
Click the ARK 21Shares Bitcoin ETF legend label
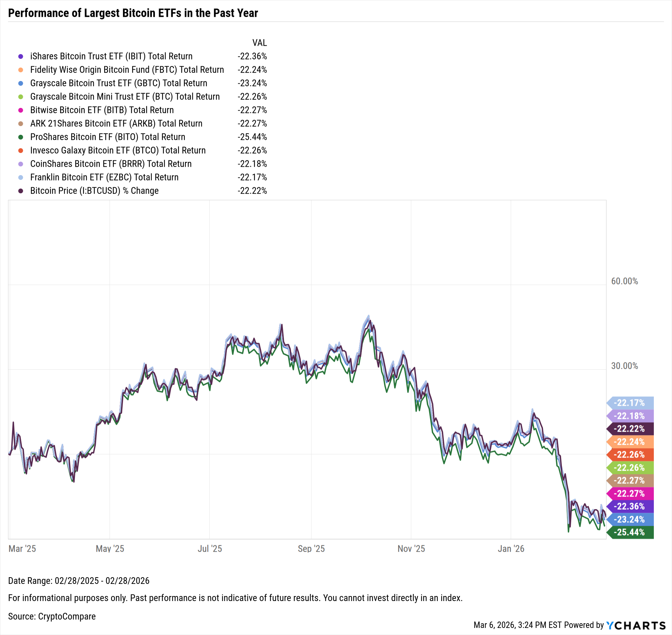tap(116, 124)
